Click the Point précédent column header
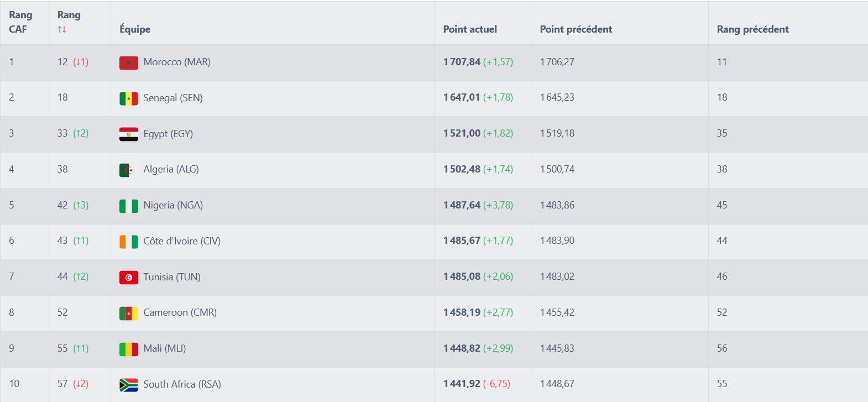Image resolution: width=868 pixels, height=402 pixels. (576, 29)
